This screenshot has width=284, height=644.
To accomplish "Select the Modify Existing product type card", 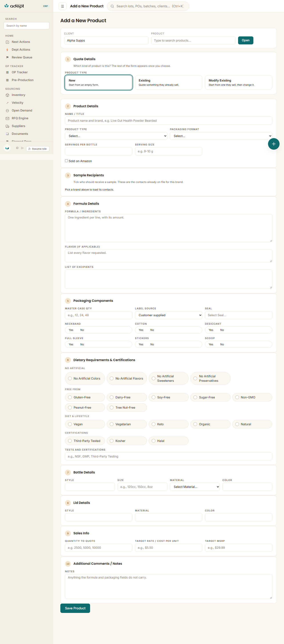I will coord(238,83).
